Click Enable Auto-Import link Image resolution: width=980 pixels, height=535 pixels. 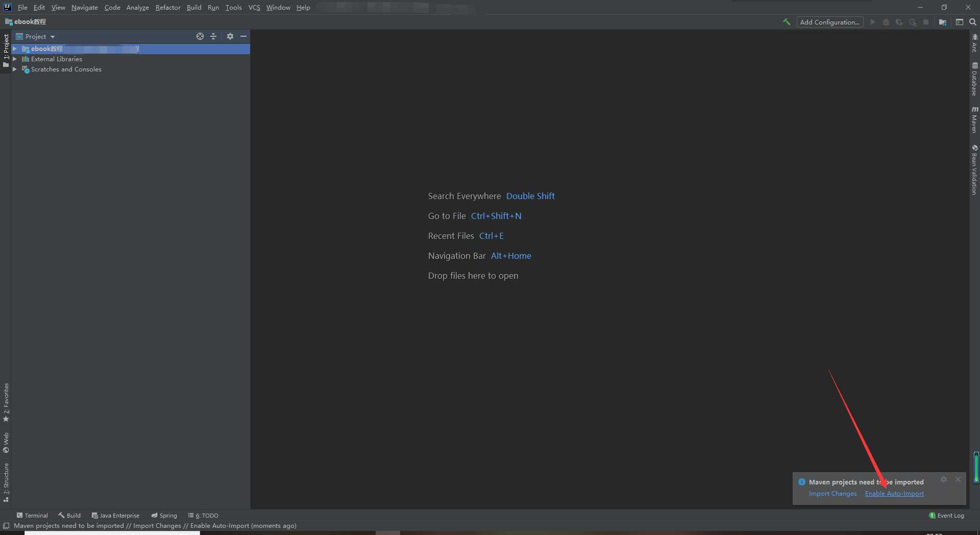894,494
